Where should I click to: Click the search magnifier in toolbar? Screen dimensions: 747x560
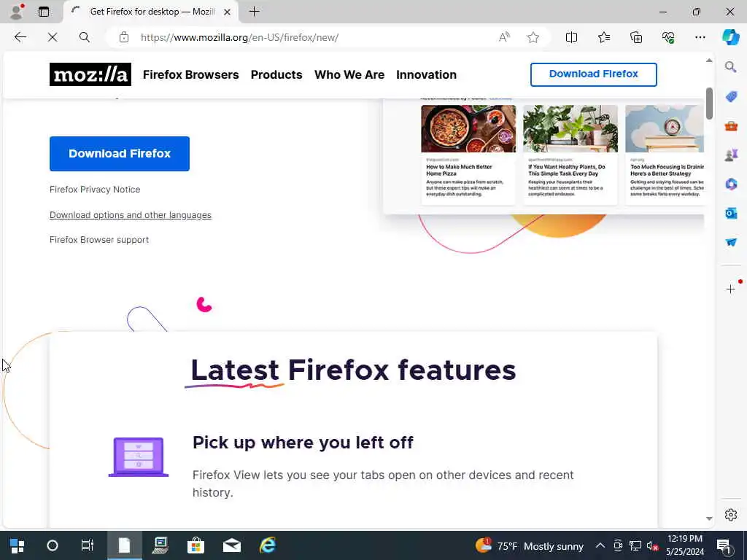point(85,37)
